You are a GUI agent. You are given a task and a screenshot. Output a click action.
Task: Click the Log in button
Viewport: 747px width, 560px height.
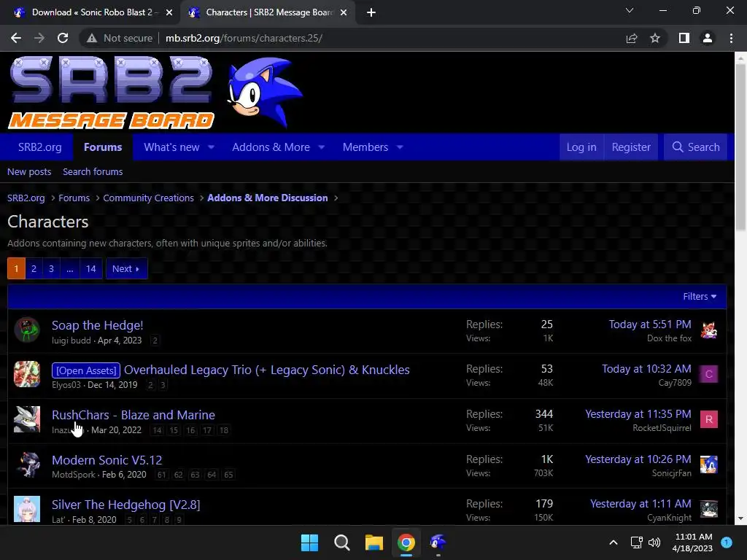[581, 147]
